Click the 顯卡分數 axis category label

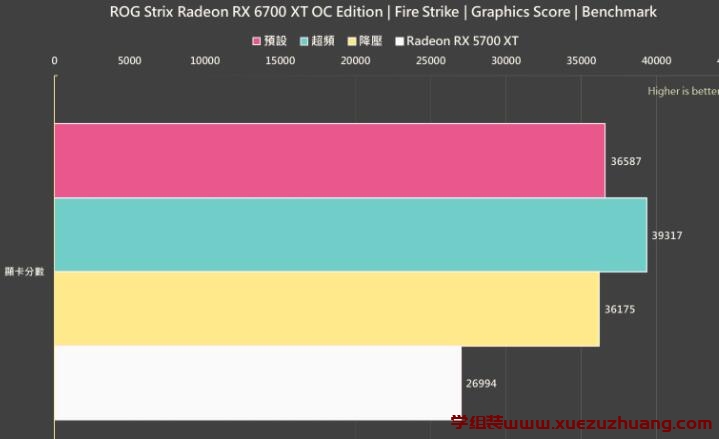(24, 272)
